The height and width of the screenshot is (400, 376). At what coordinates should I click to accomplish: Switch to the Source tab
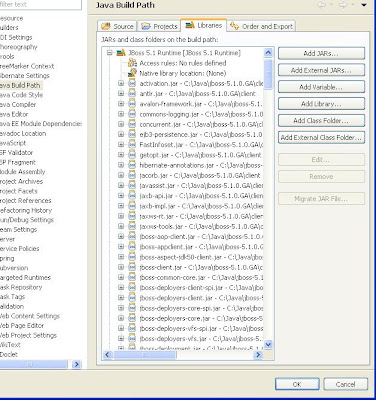117,26
